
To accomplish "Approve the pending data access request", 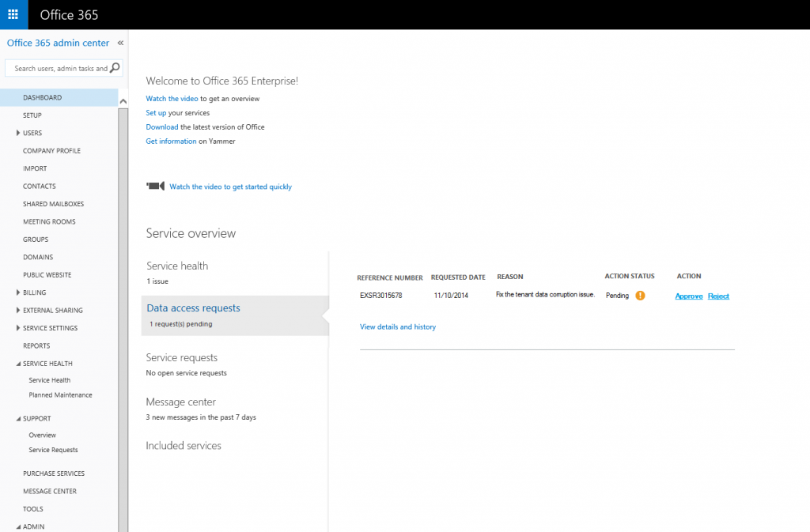I will [688, 296].
